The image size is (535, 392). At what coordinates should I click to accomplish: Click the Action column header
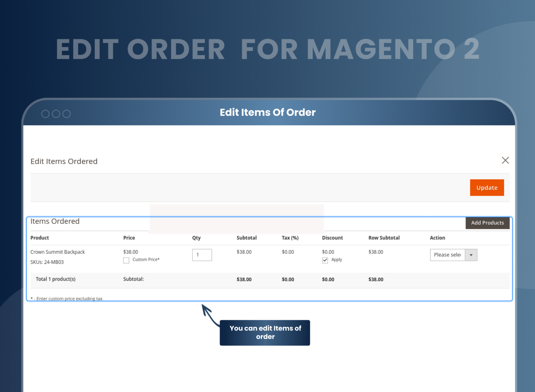pyautogui.click(x=437, y=238)
